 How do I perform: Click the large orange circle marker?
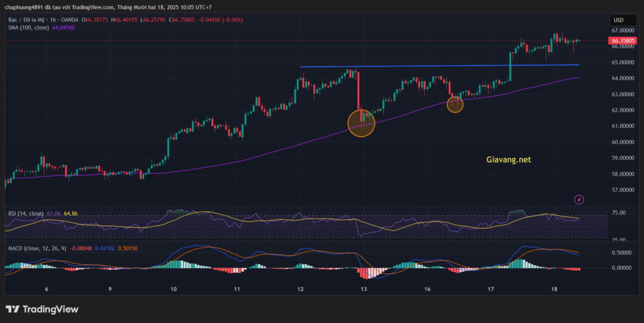[361, 123]
